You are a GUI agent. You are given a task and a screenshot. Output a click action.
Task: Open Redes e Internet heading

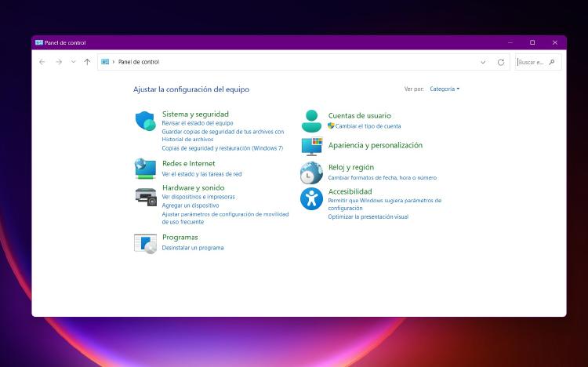point(189,164)
